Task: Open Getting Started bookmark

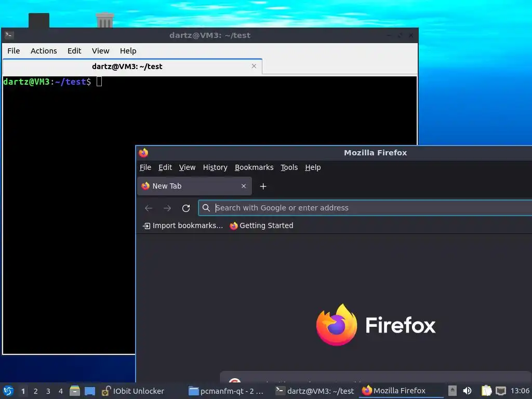Action: [x=261, y=225]
